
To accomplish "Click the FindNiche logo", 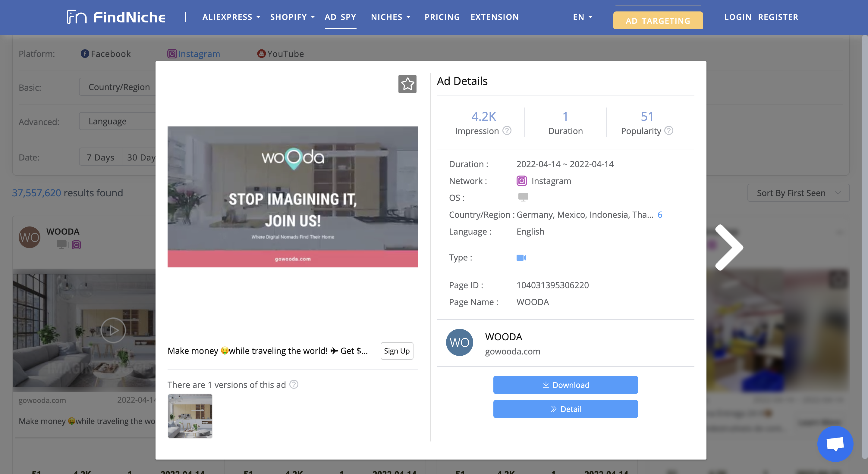I will pos(116,17).
